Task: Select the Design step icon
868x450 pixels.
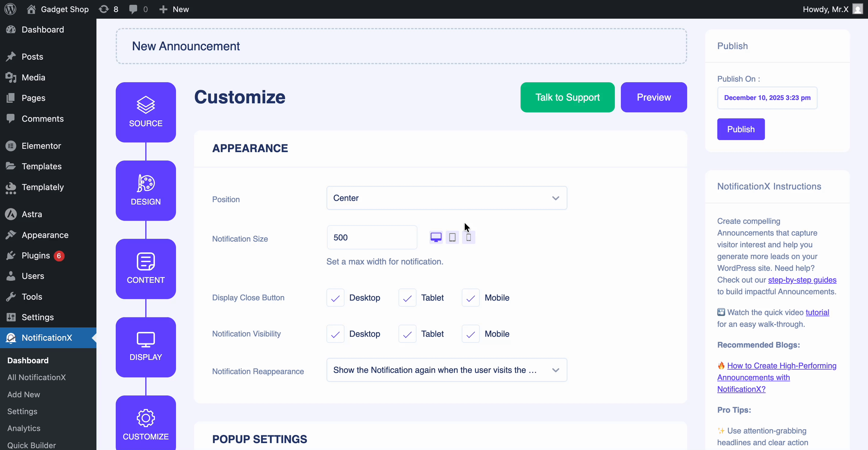Action: [x=146, y=191]
